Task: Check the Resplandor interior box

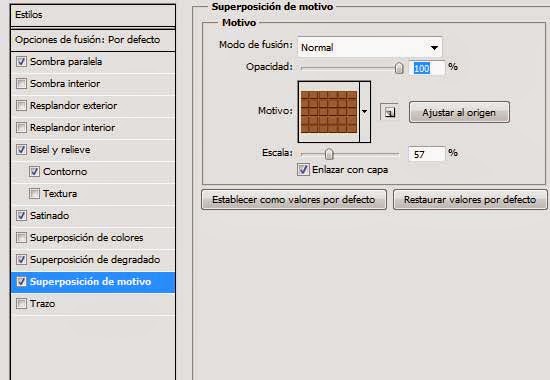Action: [21, 127]
